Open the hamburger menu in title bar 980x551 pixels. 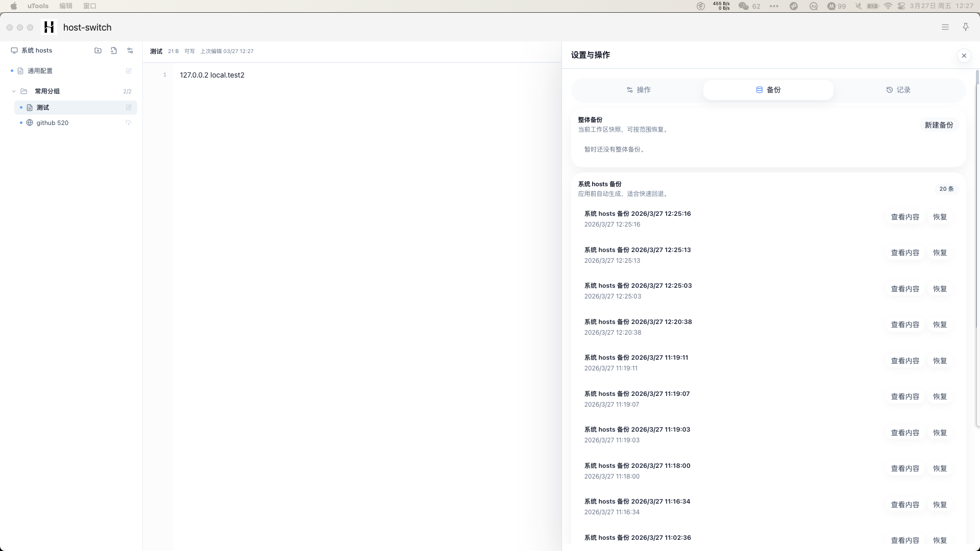pos(945,27)
